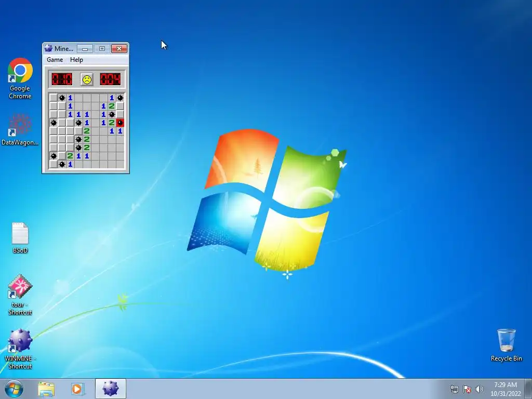Select the tour - Shortcut desktop icon
The width and height of the screenshot is (532, 399).
pos(20,295)
